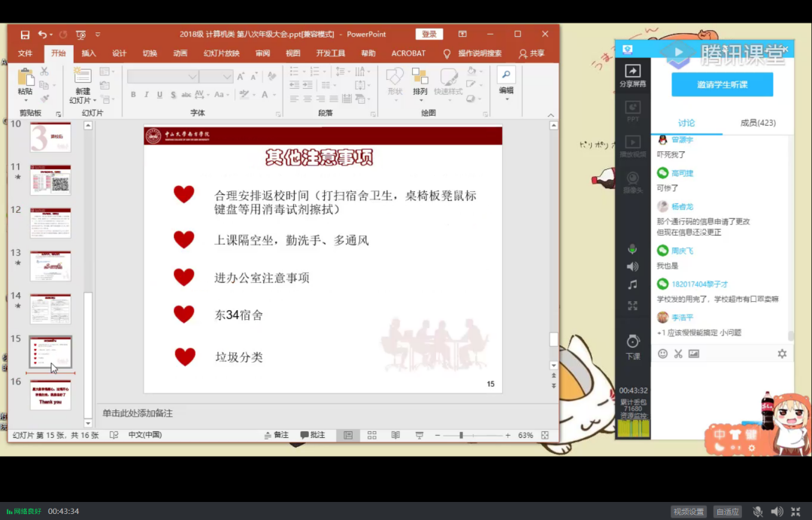The image size is (812, 520).
Task: Open emoji picker in the chat panel
Action: [x=662, y=354]
